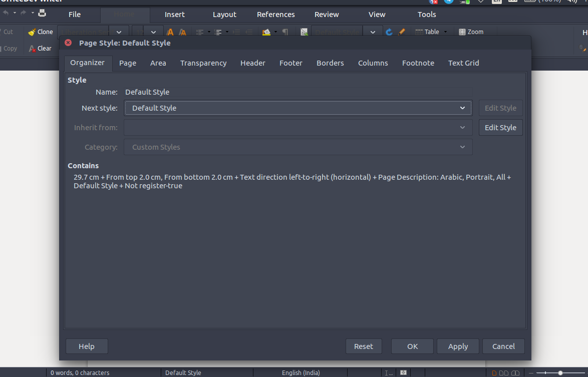The image size is (588, 377).
Task: Open the Inherit from dropdown
Action: 298,127
